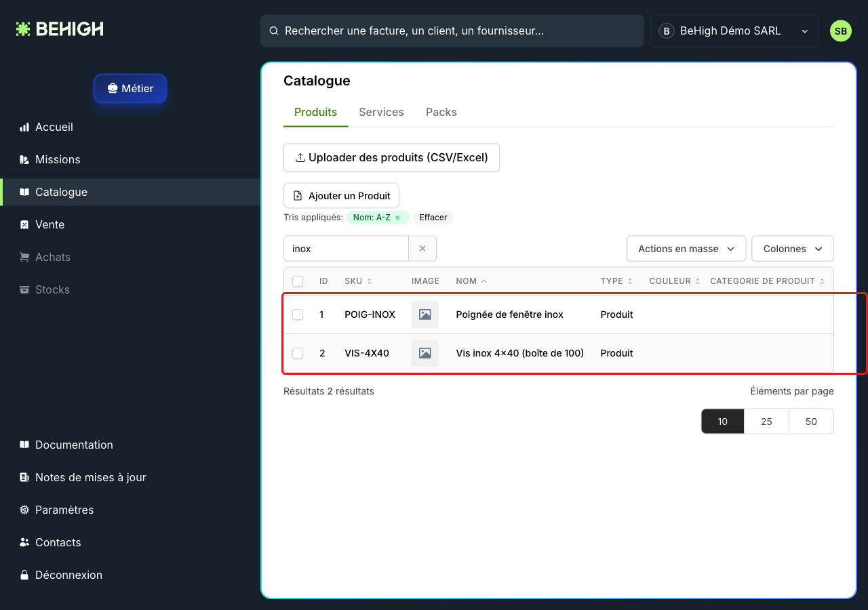Set 25 elements per page
The width and height of the screenshot is (868, 610).
766,422
